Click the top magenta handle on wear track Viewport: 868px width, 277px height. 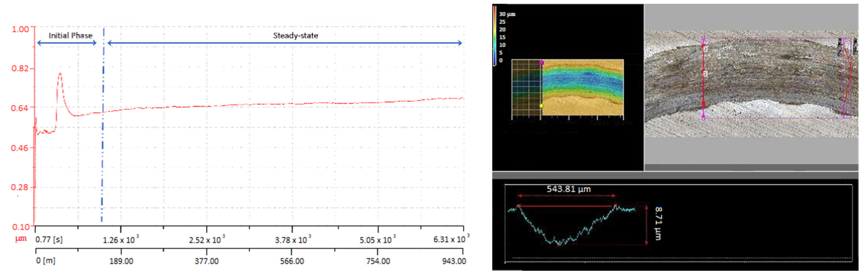tap(704, 38)
